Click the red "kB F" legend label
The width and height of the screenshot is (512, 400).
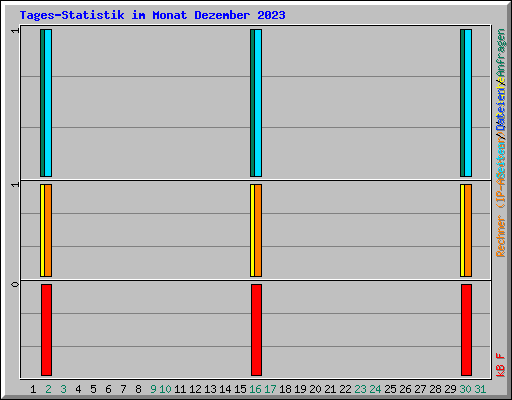point(501,365)
